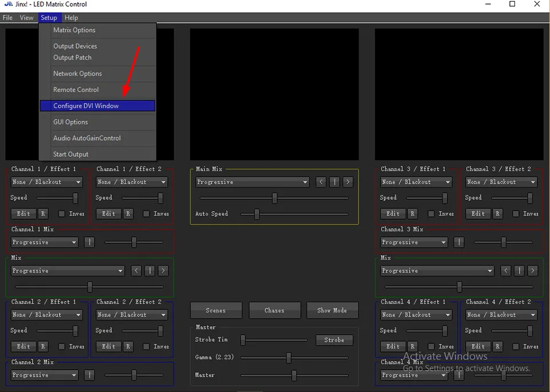Click right Mix center bar button
The image size is (550, 392).
[519, 271]
